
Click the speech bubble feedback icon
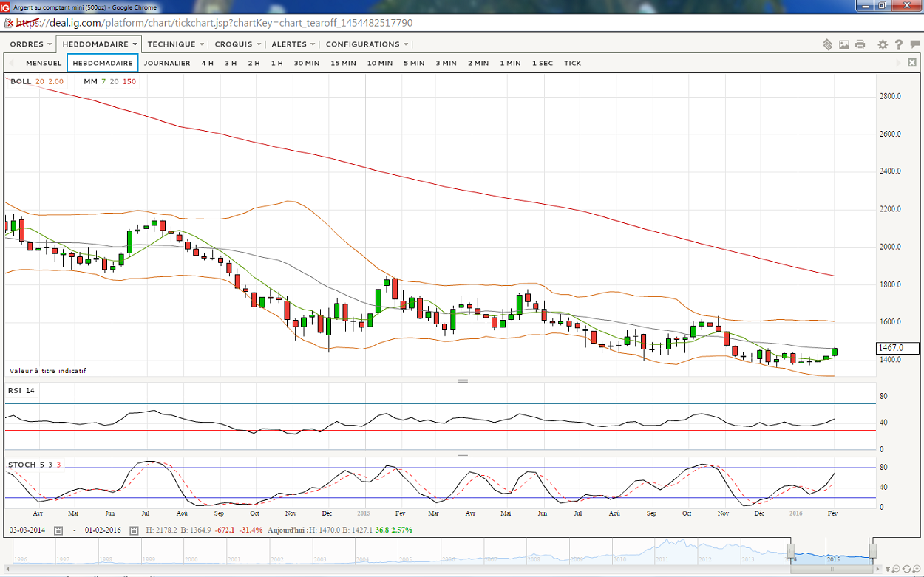pos(913,45)
